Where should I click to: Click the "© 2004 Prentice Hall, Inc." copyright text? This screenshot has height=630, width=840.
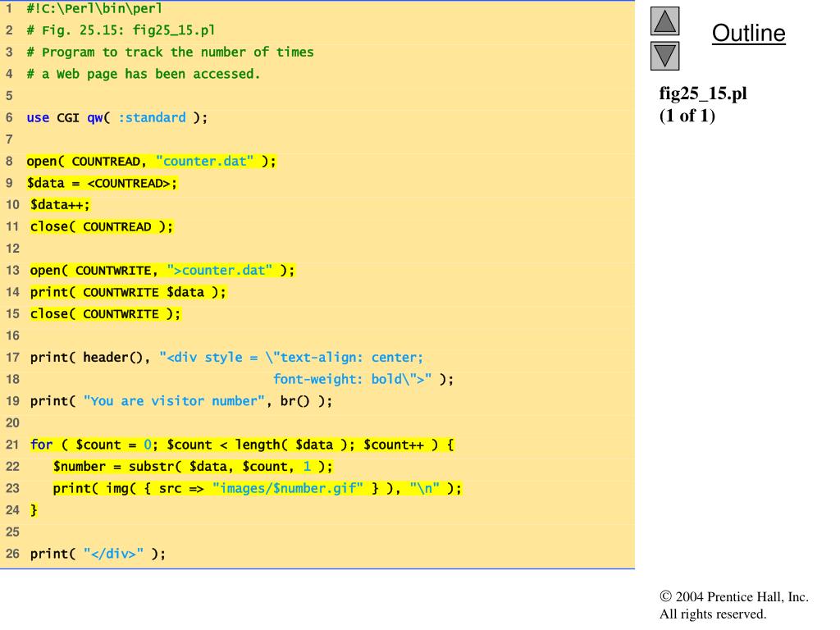point(734,597)
